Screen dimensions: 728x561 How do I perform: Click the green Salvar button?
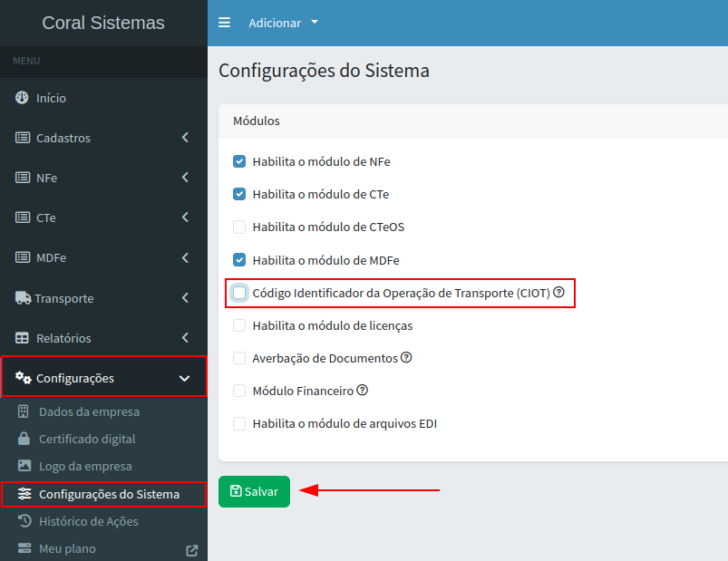tap(254, 491)
